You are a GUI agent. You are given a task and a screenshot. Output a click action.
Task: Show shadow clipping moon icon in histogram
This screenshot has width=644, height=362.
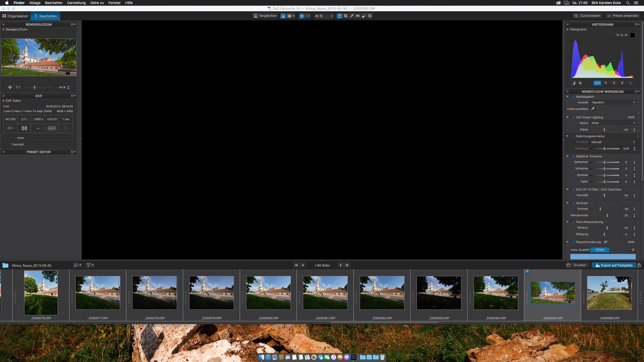click(x=574, y=83)
